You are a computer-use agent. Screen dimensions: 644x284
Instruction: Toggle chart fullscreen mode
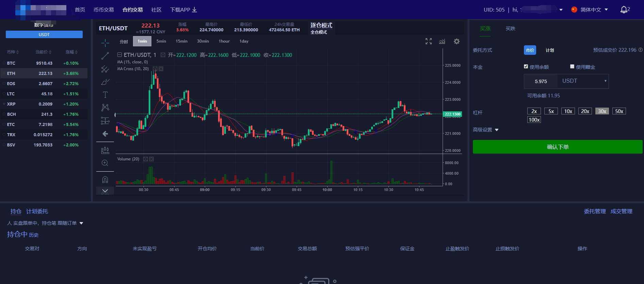click(x=429, y=41)
